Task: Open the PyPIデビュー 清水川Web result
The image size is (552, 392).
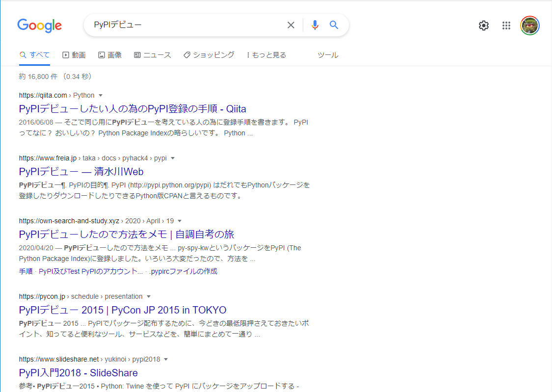Action: point(81,172)
